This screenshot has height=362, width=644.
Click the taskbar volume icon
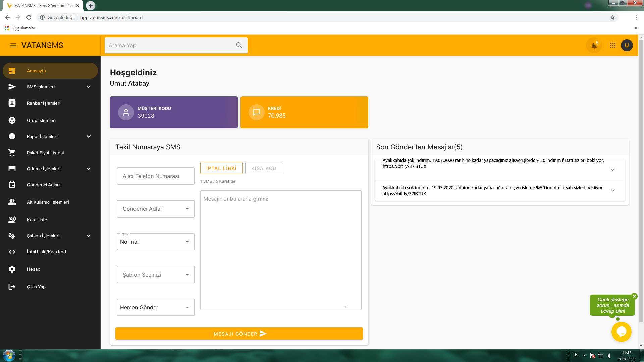[609, 356]
